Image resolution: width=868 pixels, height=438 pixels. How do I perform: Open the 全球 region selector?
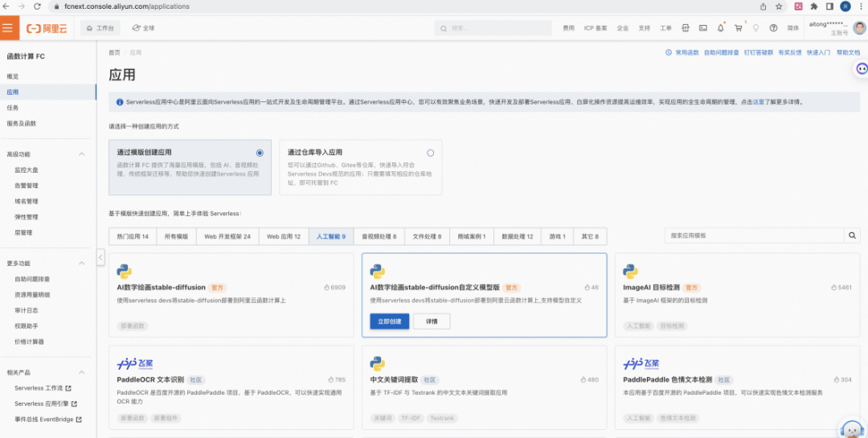coord(143,28)
